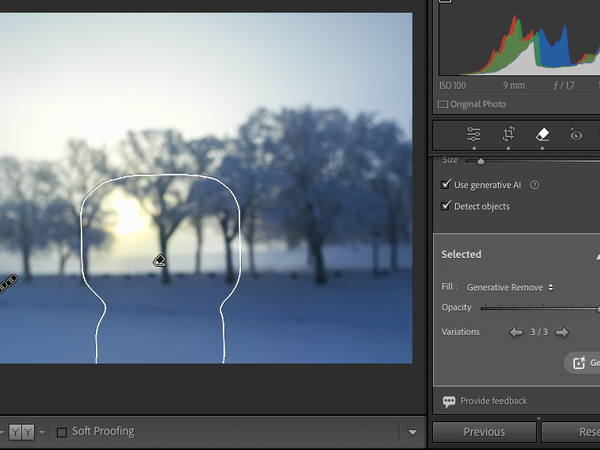Click the Reset button
This screenshot has width=600, height=450.
[571, 432]
